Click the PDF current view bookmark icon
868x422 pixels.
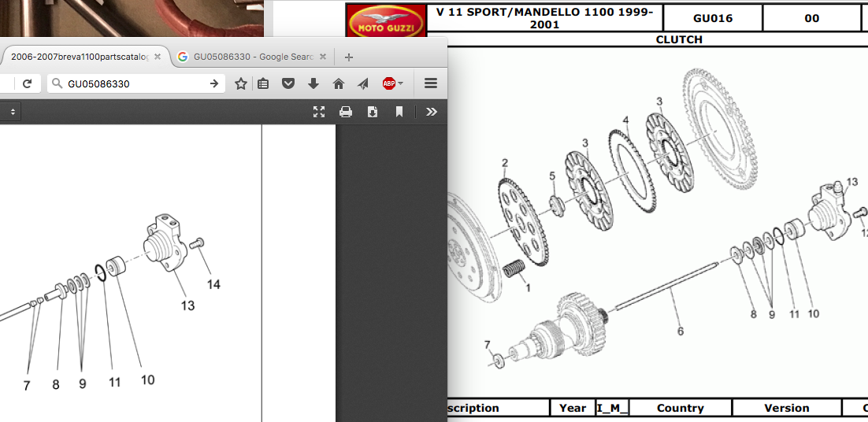[x=399, y=112]
